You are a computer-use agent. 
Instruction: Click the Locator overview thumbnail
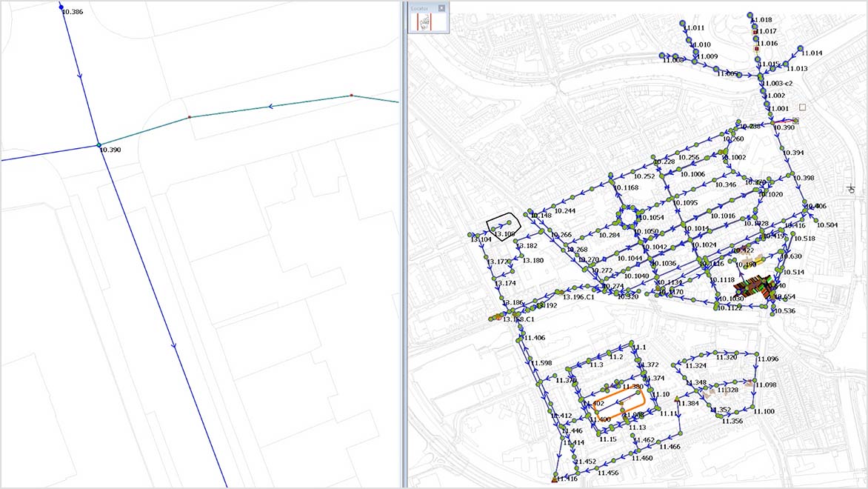coord(424,22)
